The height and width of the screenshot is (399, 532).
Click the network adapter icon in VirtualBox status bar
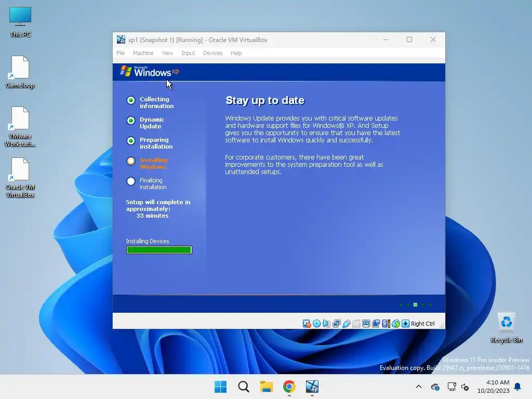[336, 324]
